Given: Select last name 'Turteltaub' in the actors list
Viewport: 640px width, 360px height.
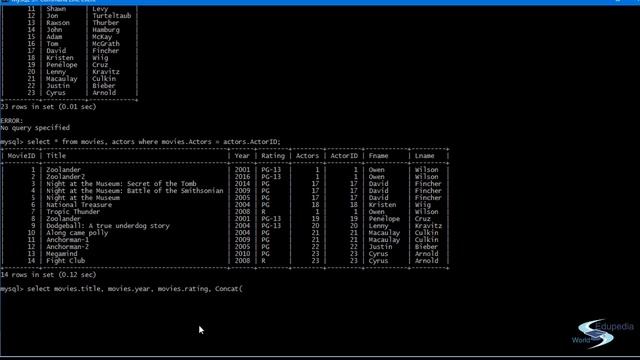Looking at the screenshot, I should pos(112,16).
